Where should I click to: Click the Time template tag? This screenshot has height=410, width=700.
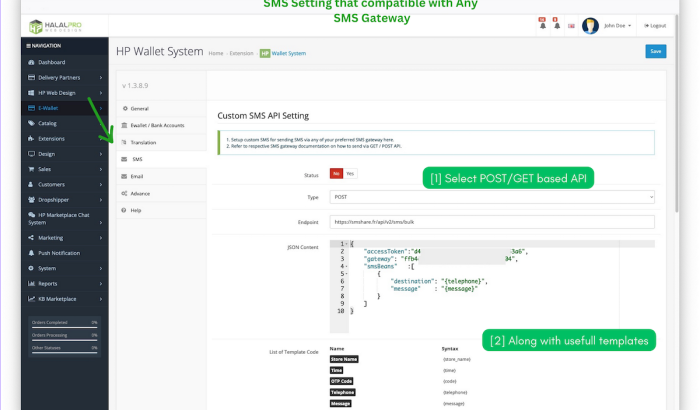[336, 370]
